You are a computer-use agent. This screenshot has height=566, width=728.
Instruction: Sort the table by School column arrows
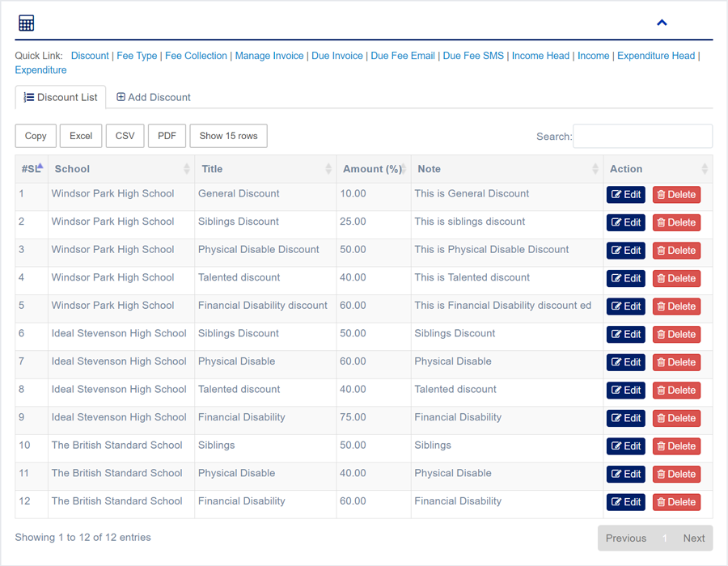click(x=186, y=169)
